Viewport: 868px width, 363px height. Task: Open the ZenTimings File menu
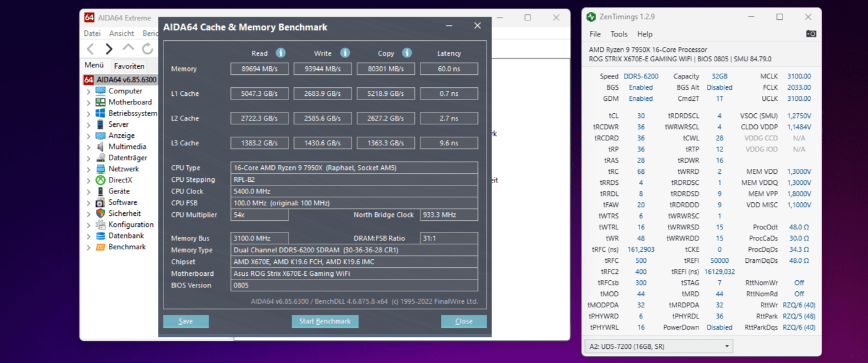click(x=595, y=34)
